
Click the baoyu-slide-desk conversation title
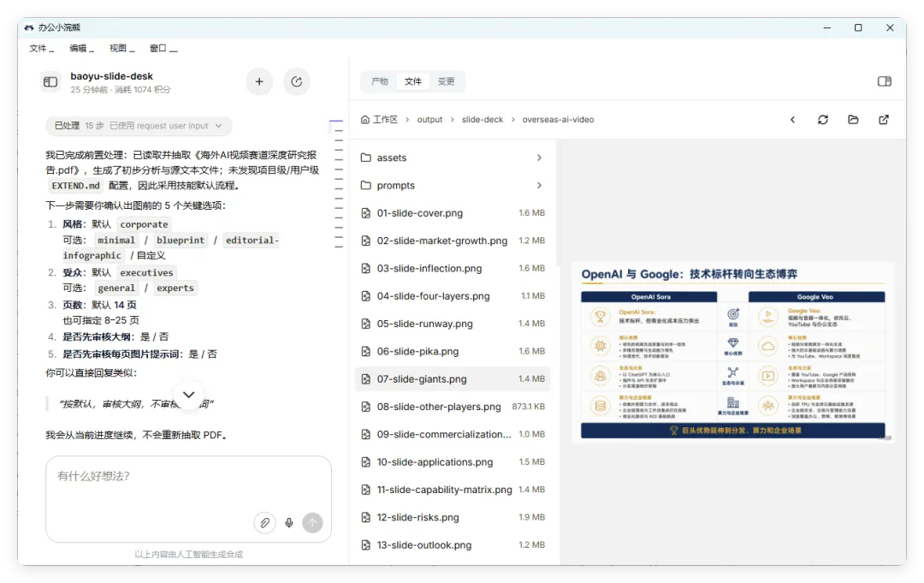[x=111, y=76]
